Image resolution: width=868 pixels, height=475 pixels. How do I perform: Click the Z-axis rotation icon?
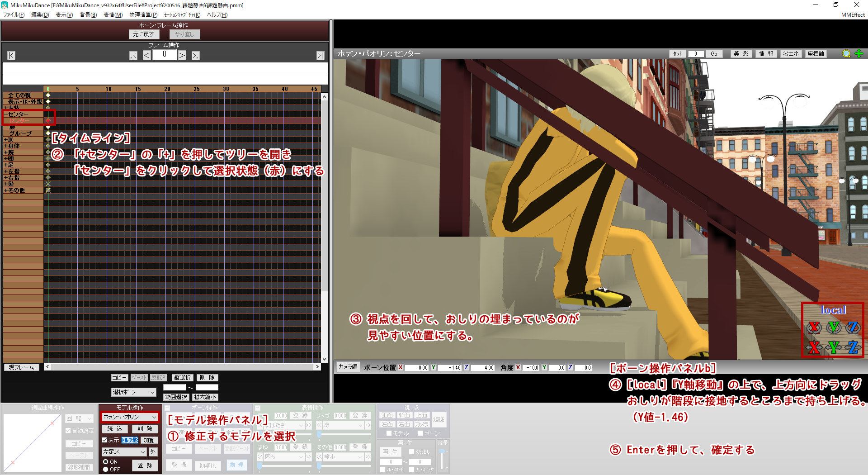point(853,327)
